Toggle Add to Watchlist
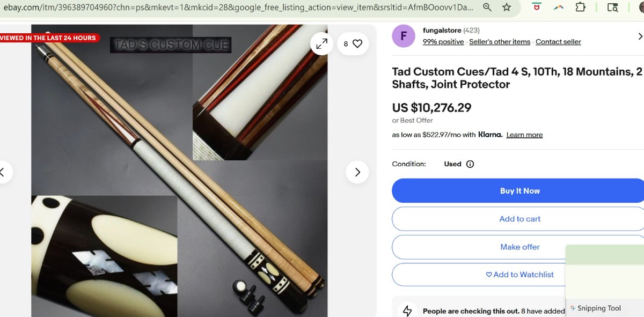Viewport: 644px width, 317px height. click(x=519, y=275)
